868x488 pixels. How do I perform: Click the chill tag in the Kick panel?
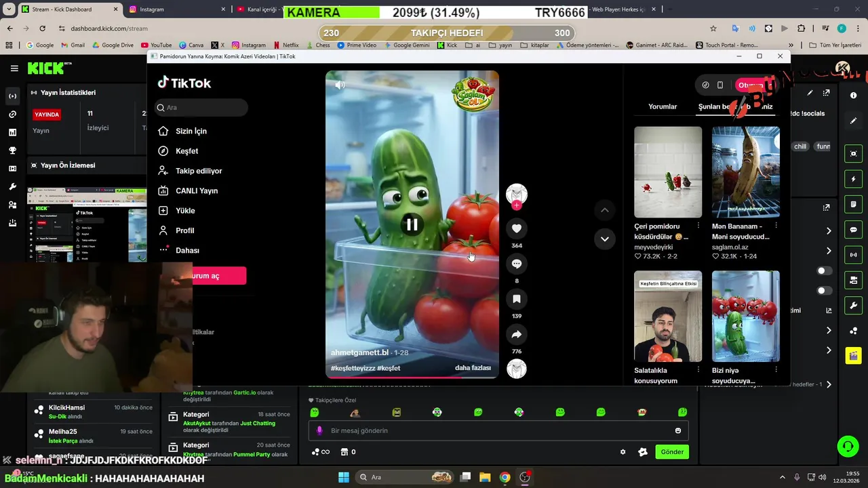pos(800,146)
